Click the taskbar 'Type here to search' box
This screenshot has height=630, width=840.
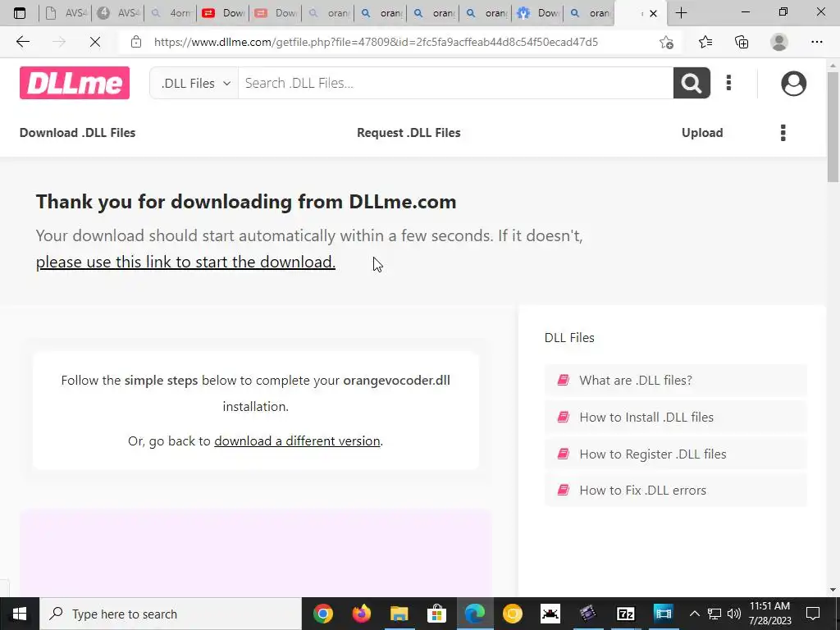pos(171,614)
